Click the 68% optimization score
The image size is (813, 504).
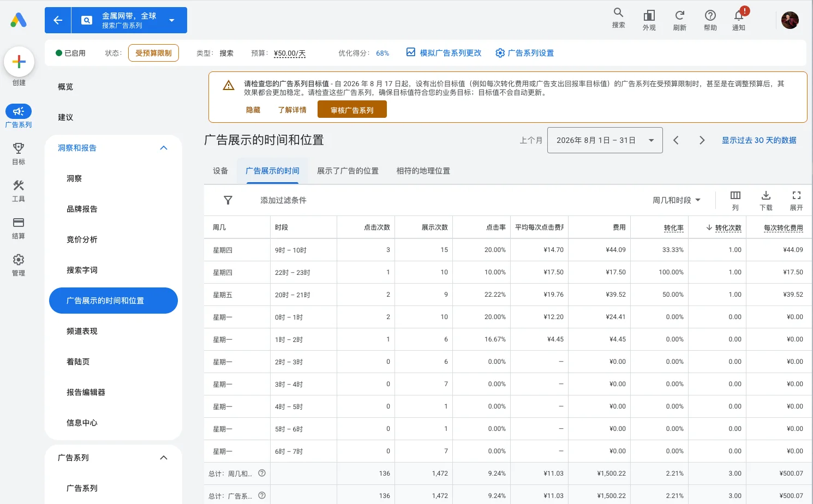tap(382, 53)
